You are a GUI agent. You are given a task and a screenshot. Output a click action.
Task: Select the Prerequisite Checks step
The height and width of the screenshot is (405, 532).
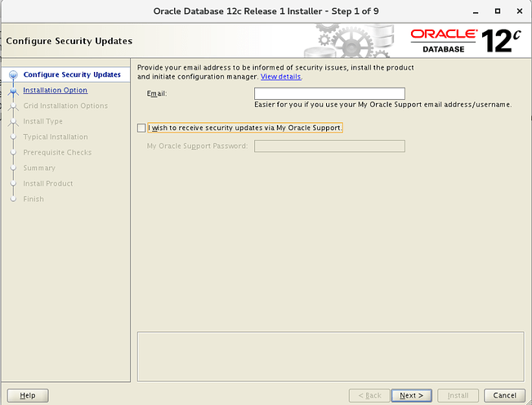tap(57, 152)
